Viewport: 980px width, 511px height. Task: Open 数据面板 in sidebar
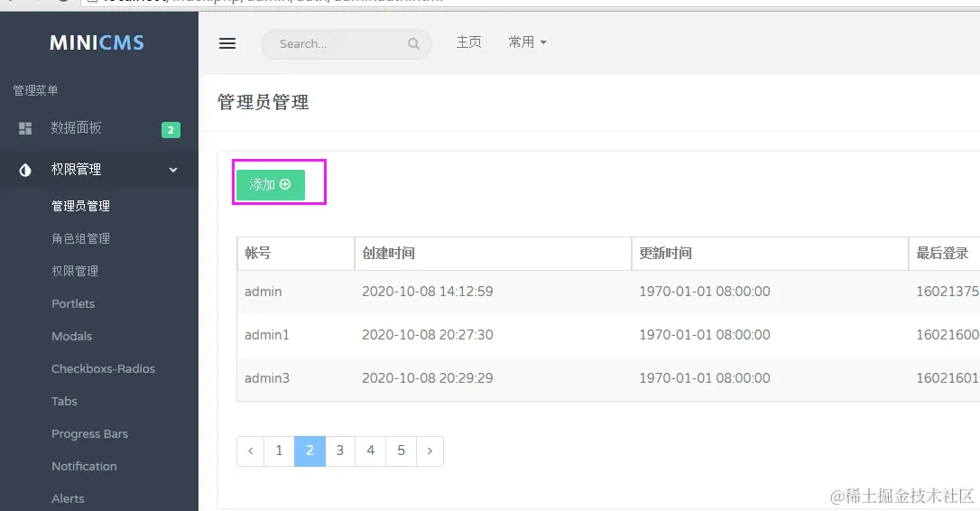point(76,128)
